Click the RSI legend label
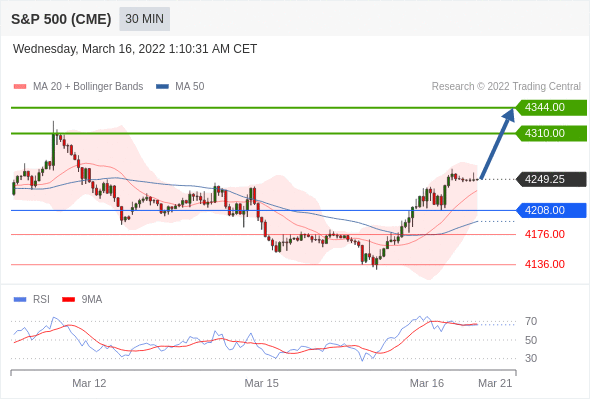This screenshot has height=400, width=590. tap(41, 300)
